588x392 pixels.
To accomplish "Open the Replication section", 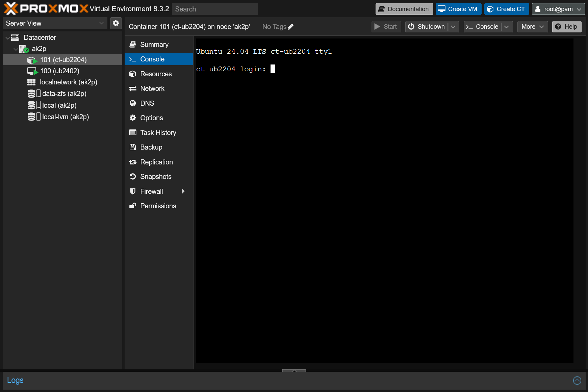I will 159,162.
